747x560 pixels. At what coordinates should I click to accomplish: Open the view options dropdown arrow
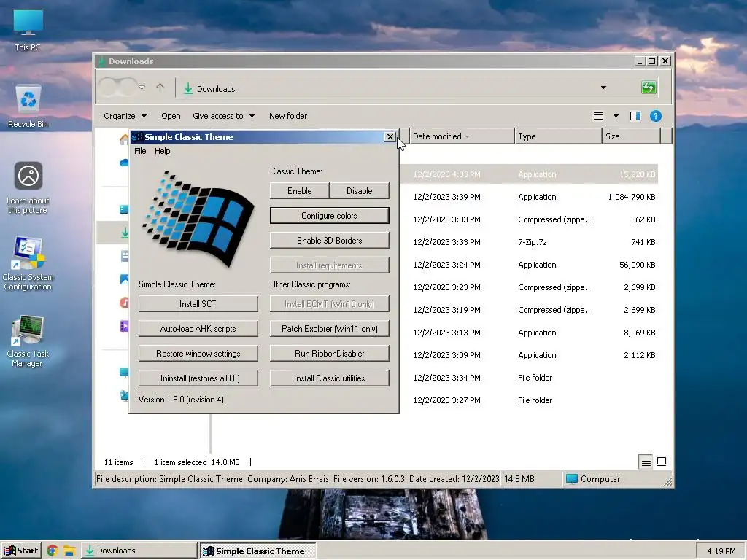point(616,116)
